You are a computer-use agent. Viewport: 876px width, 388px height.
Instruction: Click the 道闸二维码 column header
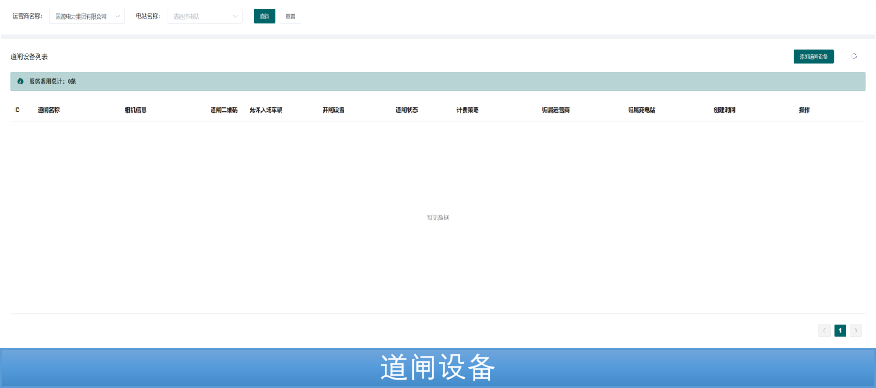[224, 111]
